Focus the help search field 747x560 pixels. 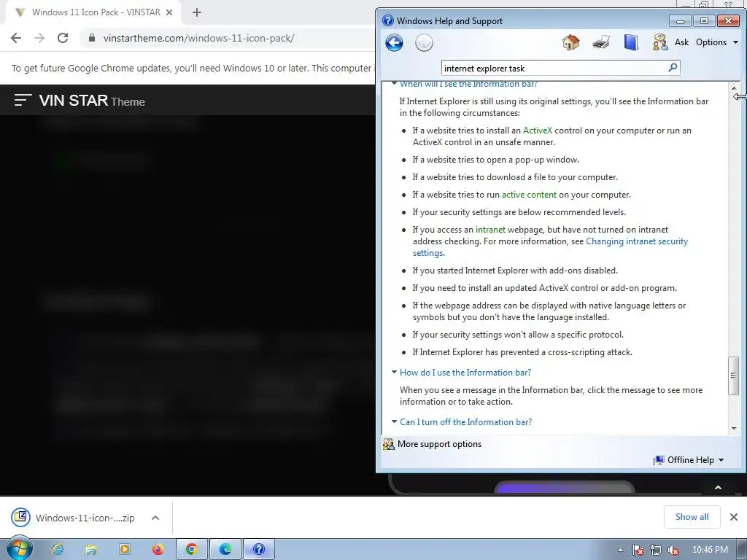pos(554,68)
